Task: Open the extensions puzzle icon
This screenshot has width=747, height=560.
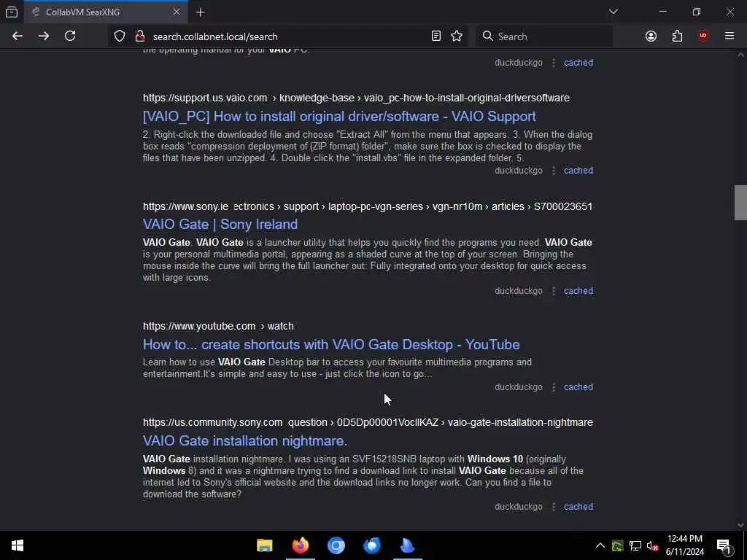Action: [x=677, y=36]
